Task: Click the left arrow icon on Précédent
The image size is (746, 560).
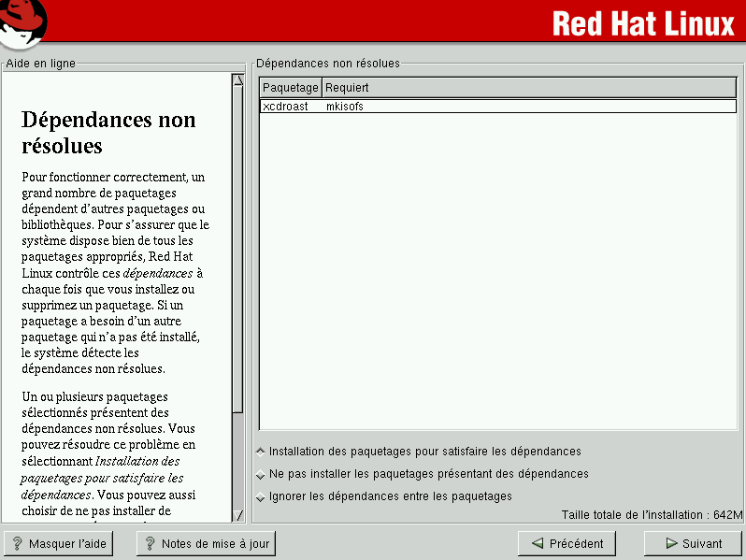Action: coord(537,543)
